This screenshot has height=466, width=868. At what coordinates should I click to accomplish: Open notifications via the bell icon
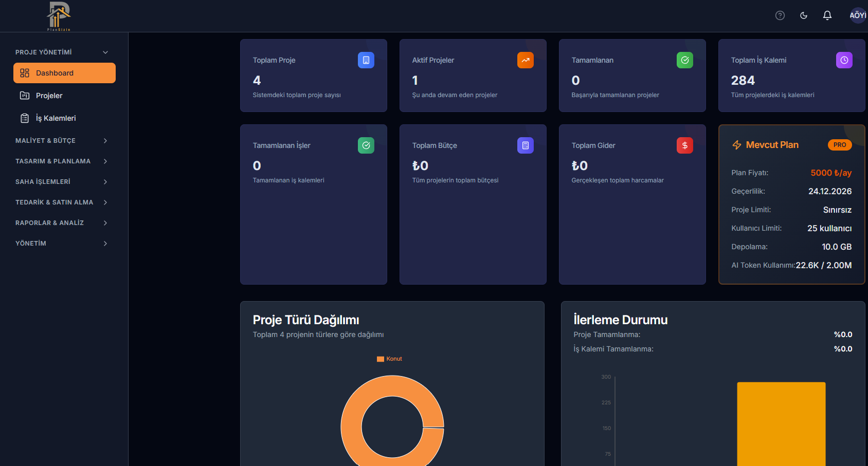(x=827, y=15)
